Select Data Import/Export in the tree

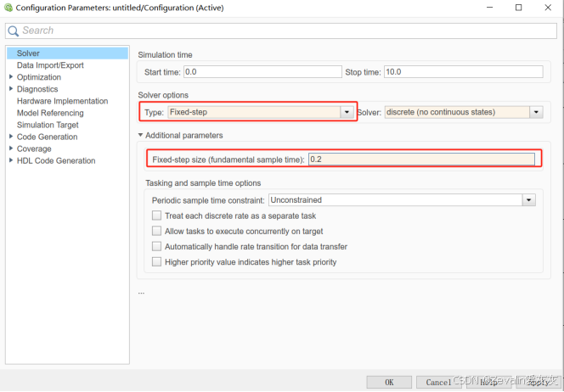[x=50, y=65]
